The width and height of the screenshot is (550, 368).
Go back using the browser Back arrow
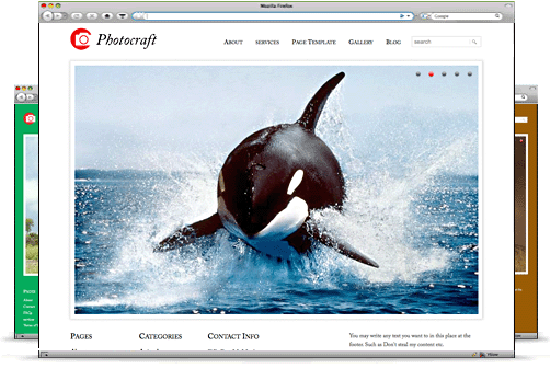pos(47,16)
